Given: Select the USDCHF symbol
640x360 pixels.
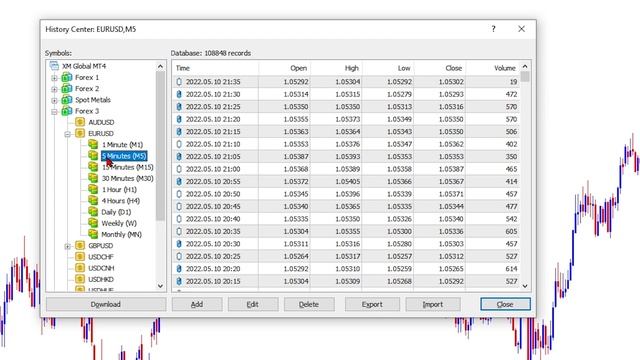Looking at the screenshot, I should pyautogui.click(x=101, y=257).
